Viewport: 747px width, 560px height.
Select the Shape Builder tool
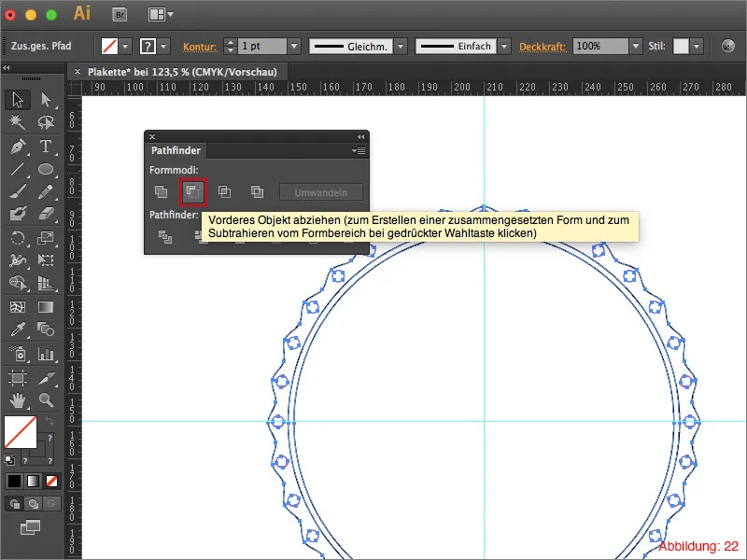click(x=18, y=283)
